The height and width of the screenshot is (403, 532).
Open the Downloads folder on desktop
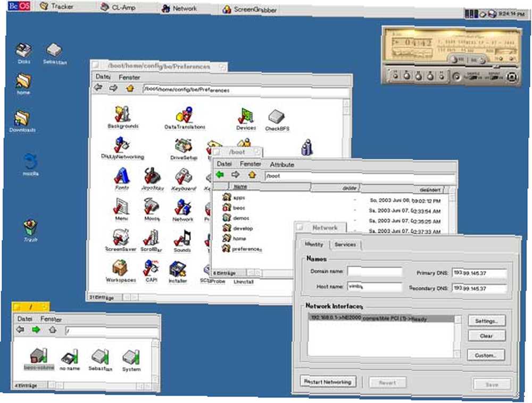pos(22,121)
